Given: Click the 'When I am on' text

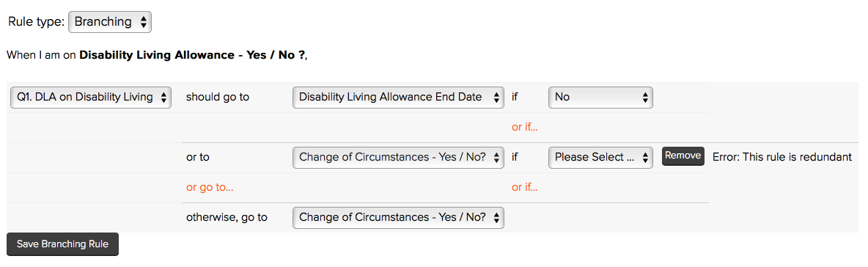Looking at the screenshot, I should [x=42, y=56].
